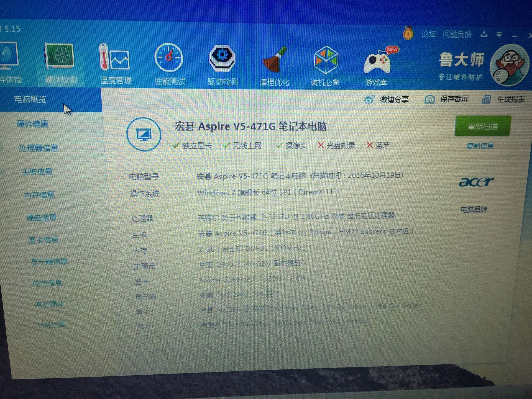
Task: Click the 摄像头 feature indicator
Action: click(291, 145)
